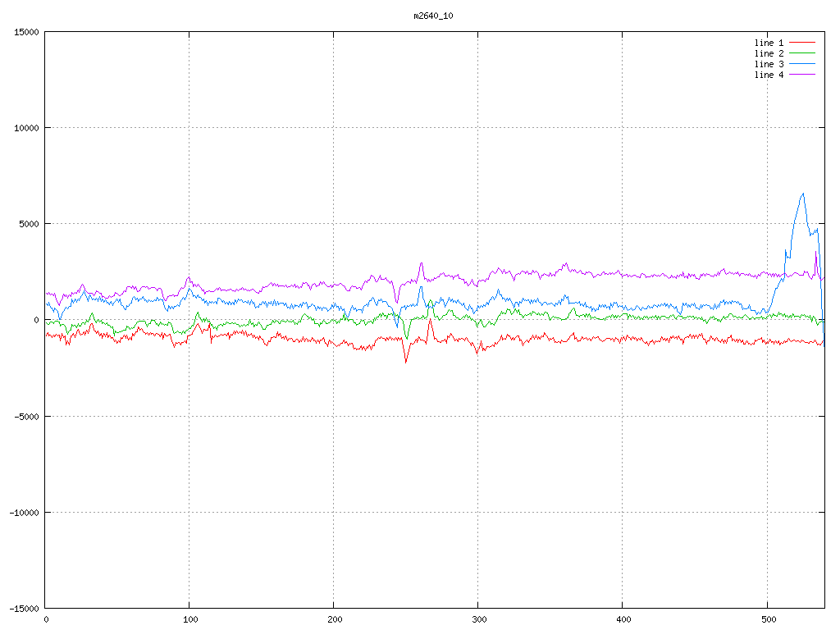The width and height of the screenshot is (840, 630).
Task: Click the -15000 y-axis tick label
Action: 25,608
